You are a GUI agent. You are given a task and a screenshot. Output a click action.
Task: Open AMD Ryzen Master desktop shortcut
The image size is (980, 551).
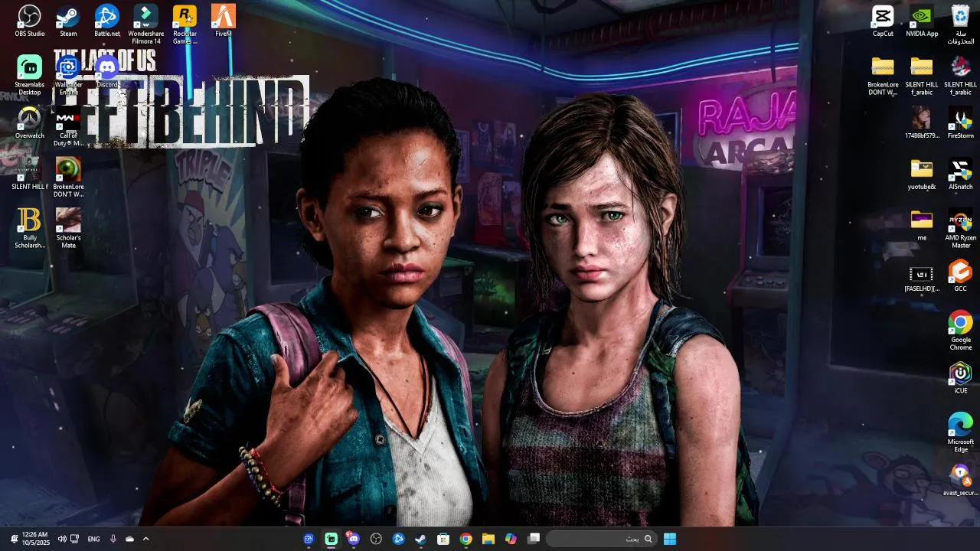coord(961,228)
